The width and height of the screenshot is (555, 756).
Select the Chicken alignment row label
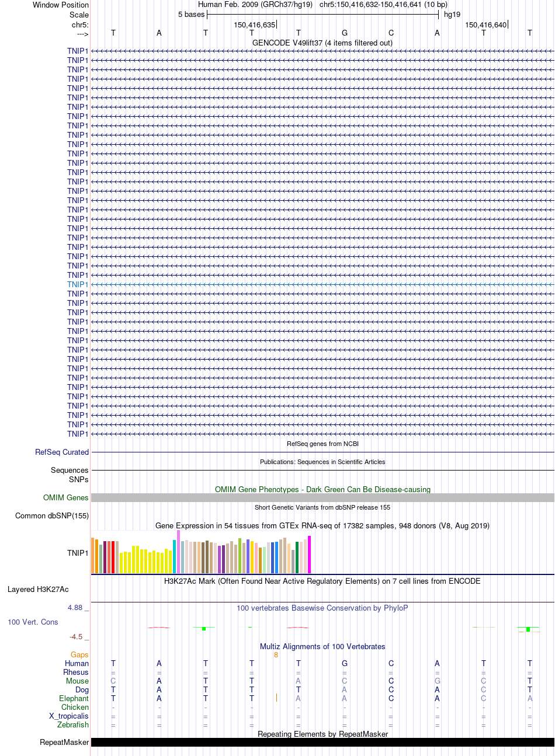click(75, 708)
